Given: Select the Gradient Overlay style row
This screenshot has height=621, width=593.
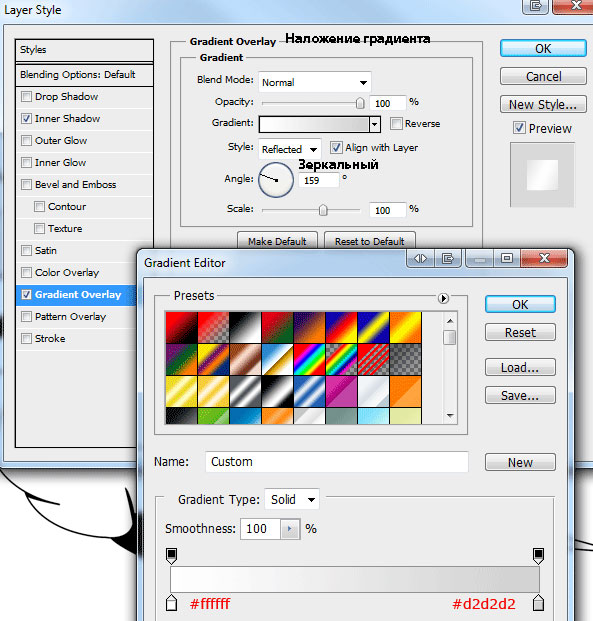Looking at the screenshot, I should coord(77,295).
